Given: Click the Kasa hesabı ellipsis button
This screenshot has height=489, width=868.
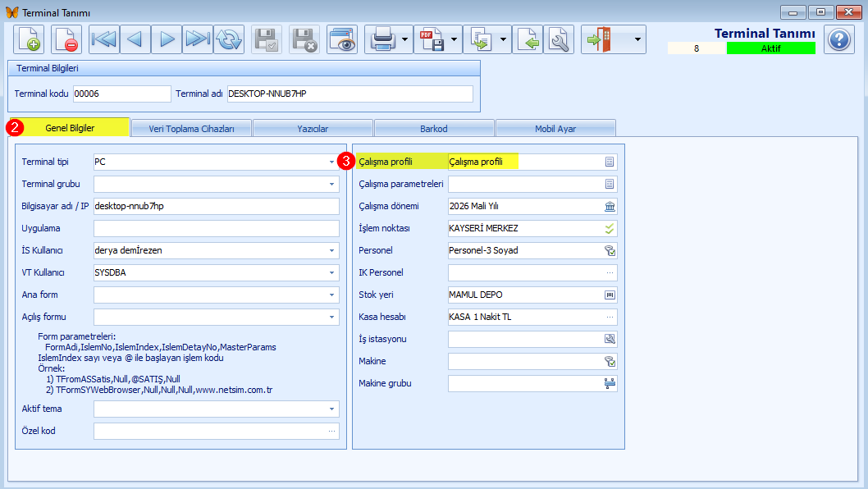Looking at the screenshot, I should coord(610,317).
